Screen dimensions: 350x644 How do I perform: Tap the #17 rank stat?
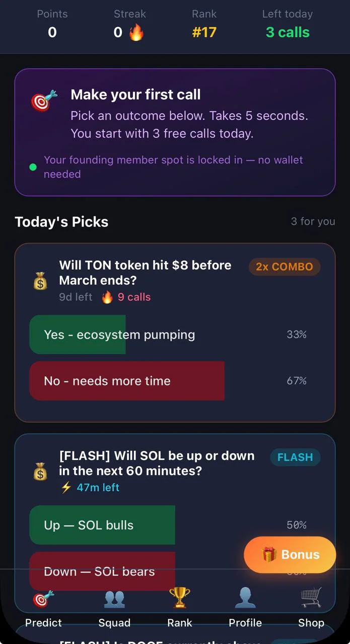point(204,33)
